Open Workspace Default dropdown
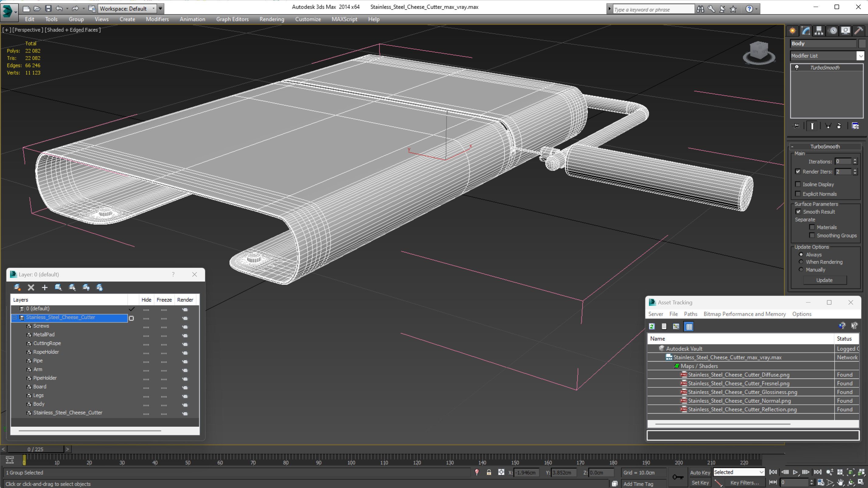 pos(154,9)
